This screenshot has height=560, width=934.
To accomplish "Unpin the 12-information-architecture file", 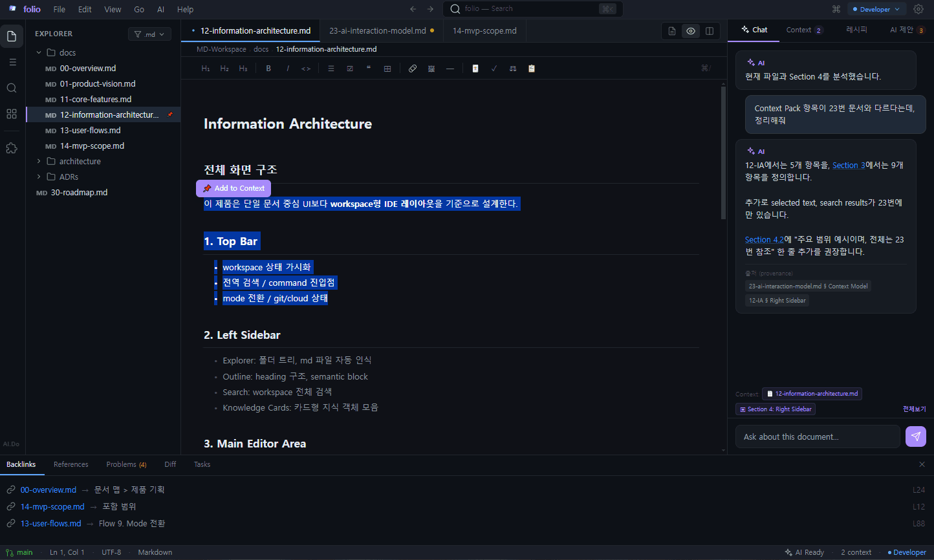I will coord(170,114).
